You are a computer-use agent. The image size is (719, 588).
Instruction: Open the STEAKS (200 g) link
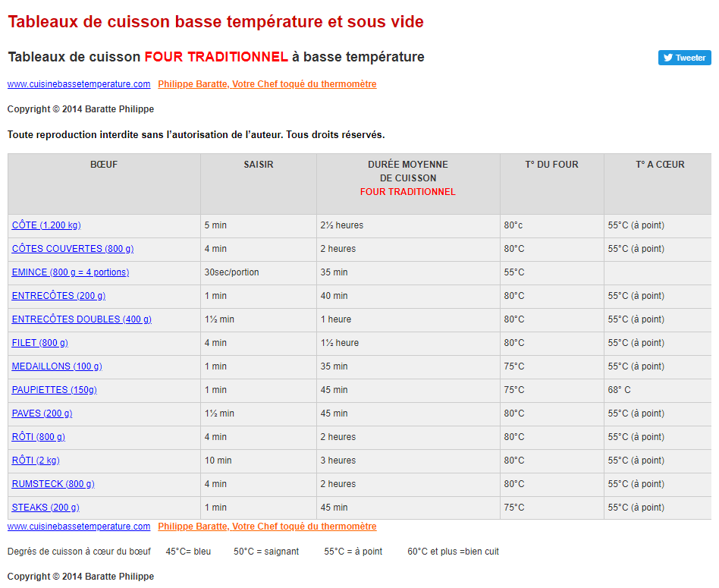(46, 508)
